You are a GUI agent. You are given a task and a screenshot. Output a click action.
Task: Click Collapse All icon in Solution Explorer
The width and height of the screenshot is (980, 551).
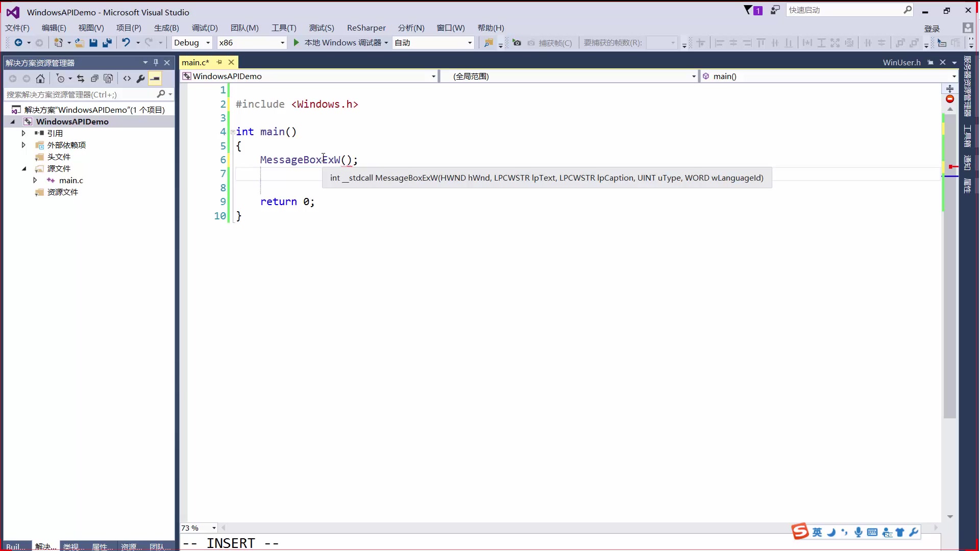tap(94, 79)
